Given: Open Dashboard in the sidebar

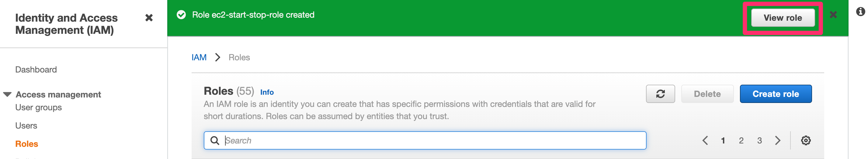Looking at the screenshot, I should coord(36,69).
